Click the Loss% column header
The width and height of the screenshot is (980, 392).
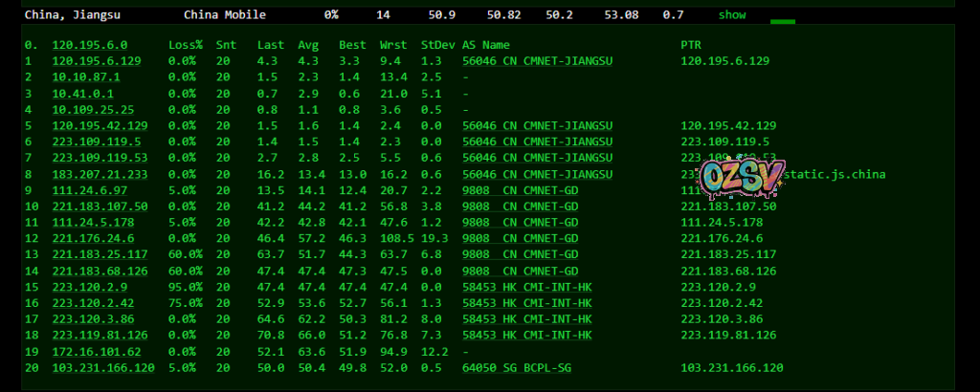point(186,45)
